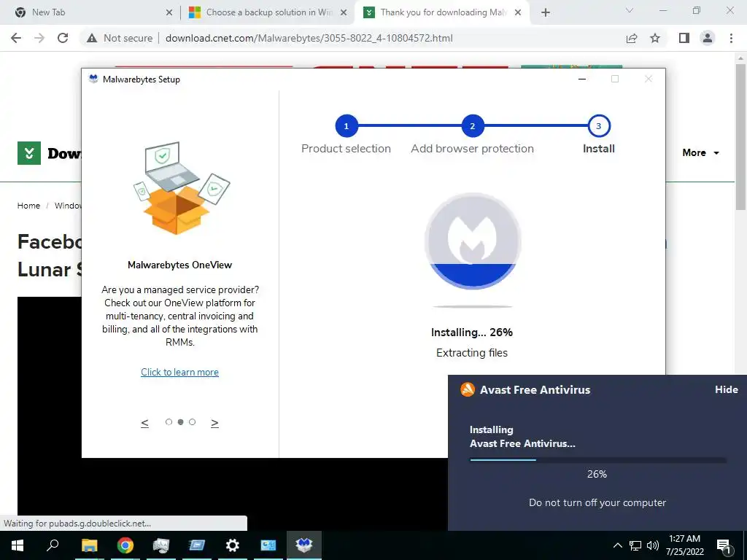Open the notification center icon
This screenshot has width=747, height=560.
tap(724, 546)
